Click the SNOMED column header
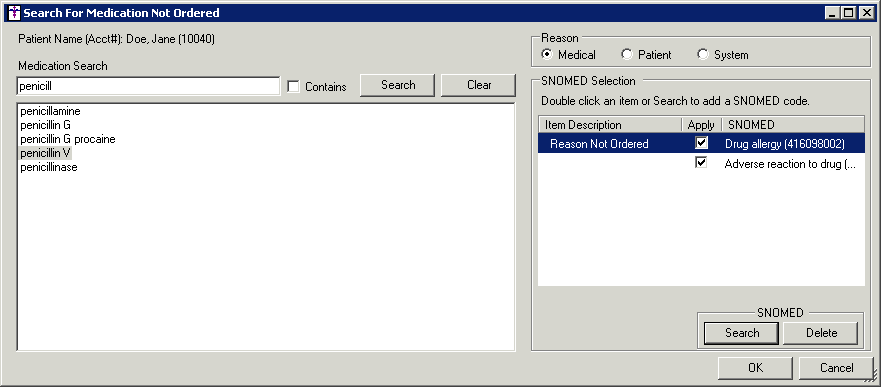The width and height of the screenshot is (881, 387). coord(793,125)
